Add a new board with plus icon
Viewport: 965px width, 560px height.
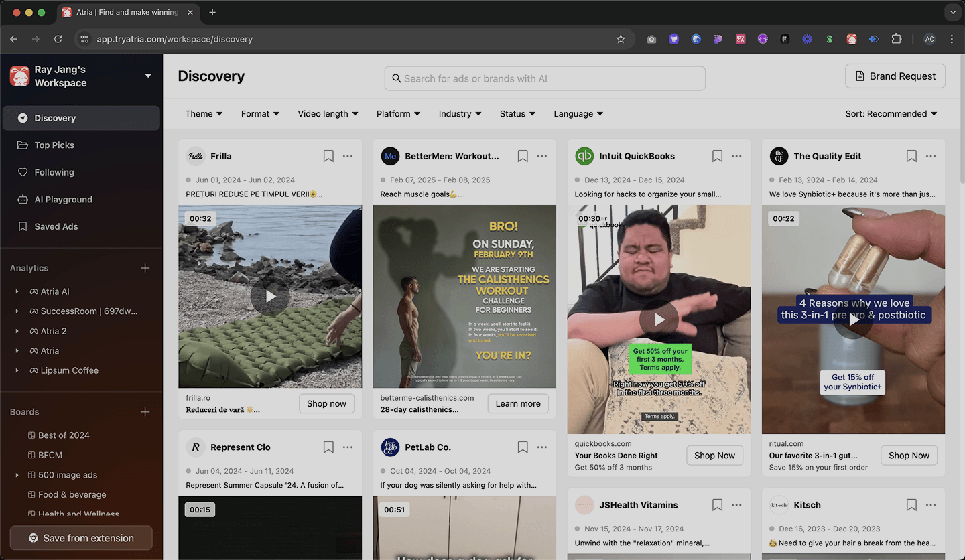coord(145,412)
